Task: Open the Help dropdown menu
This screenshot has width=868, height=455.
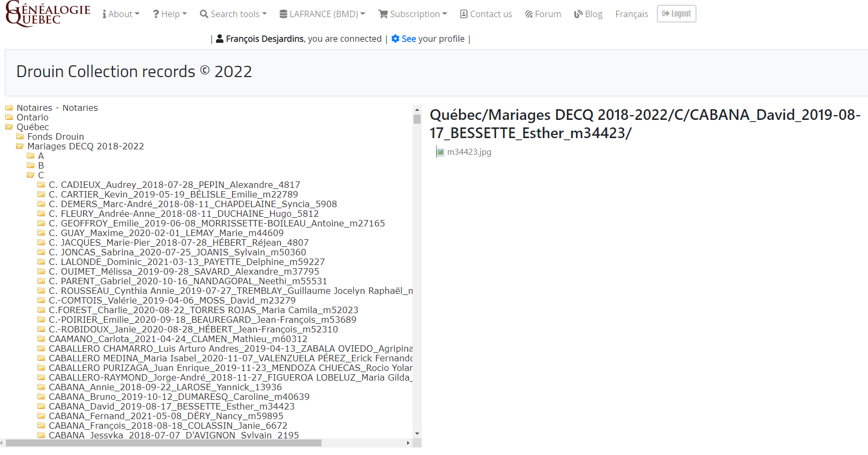Action: 170,14
